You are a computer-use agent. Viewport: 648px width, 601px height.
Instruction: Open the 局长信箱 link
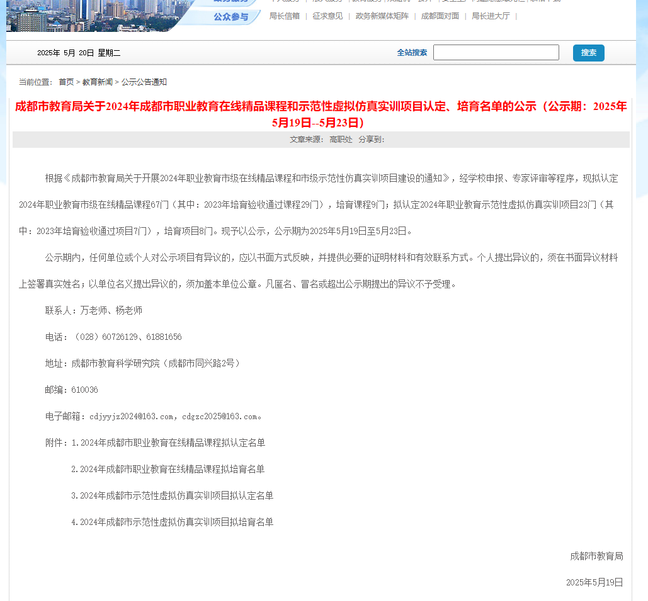point(284,16)
